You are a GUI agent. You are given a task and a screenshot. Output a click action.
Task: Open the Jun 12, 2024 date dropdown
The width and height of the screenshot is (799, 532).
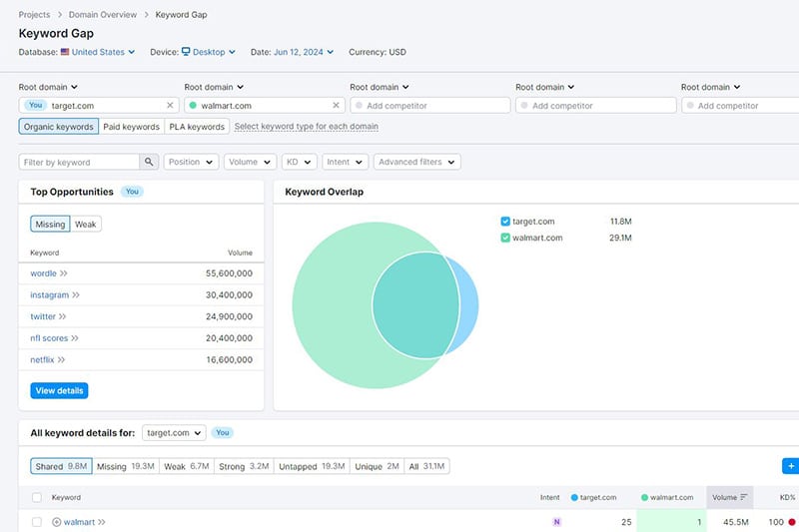coord(304,52)
